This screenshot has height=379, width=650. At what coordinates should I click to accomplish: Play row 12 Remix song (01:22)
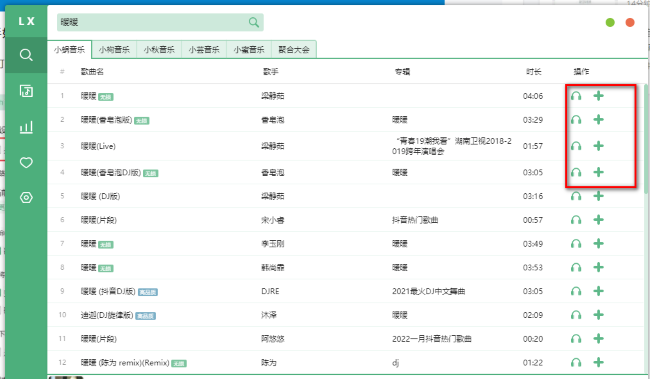point(576,363)
